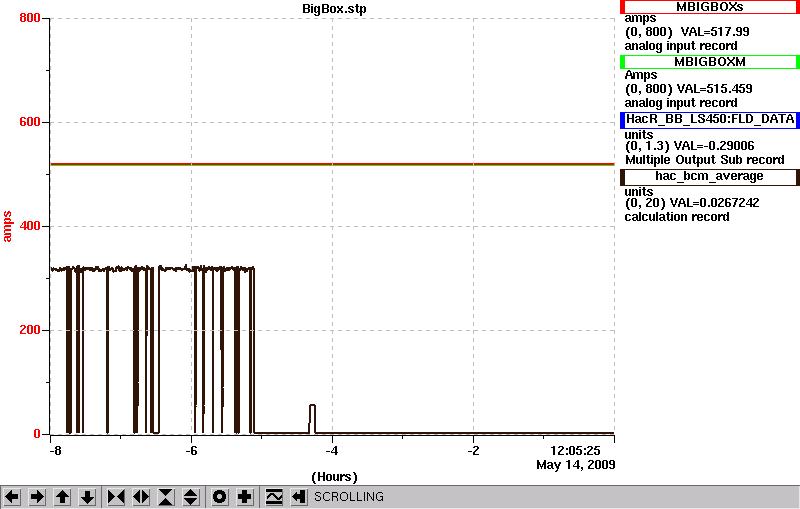Screen dimensions: 800x509
Task: Click the small bump on the brown trace near -4 hours
Action: (312, 418)
